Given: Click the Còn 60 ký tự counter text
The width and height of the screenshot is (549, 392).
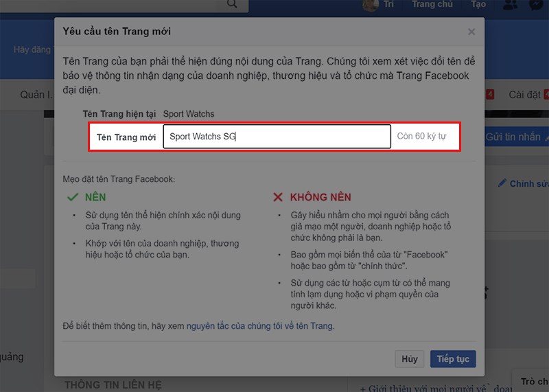Looking at the screenshot, I should 421,136.
